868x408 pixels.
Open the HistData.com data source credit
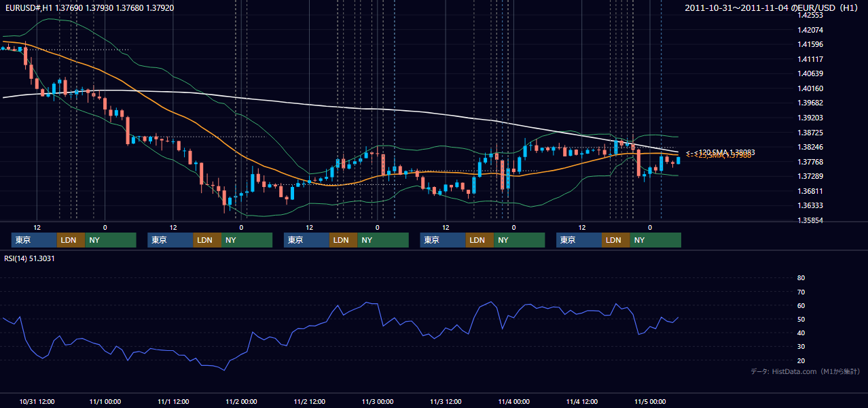coord(806,371)
